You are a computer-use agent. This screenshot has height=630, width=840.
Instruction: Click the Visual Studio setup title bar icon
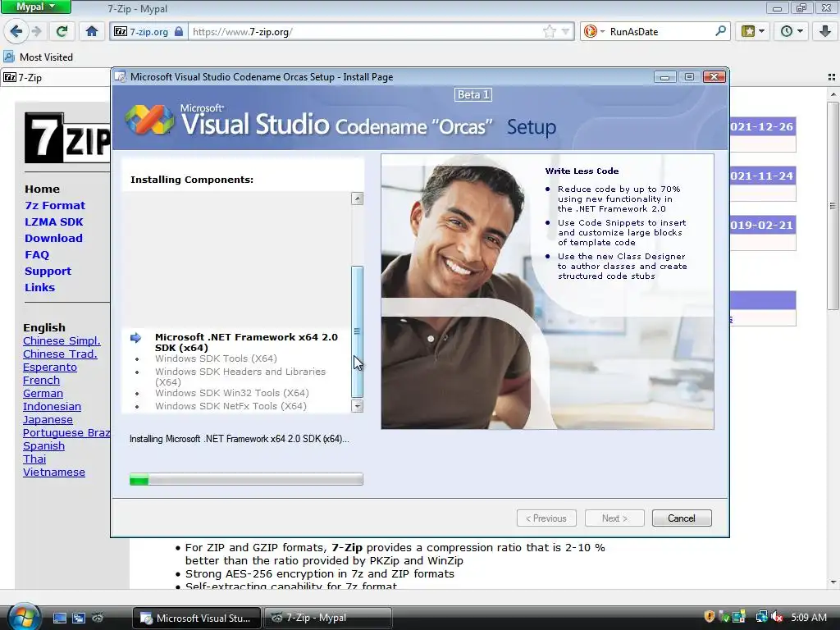click(x=121, y=77)
